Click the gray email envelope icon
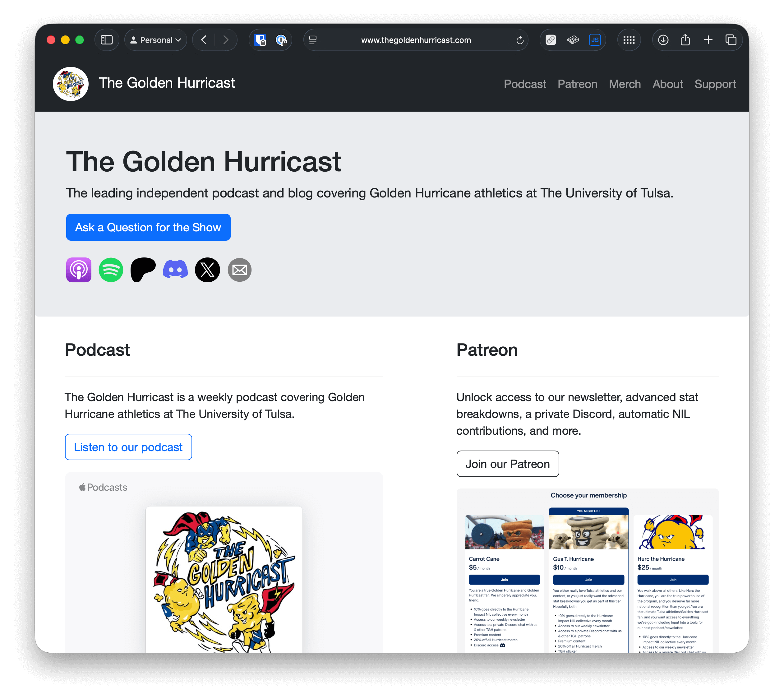This screenshot has height=699, width=784. click(240, 270)
